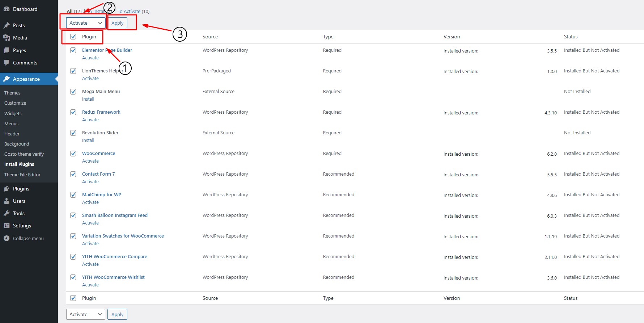This screenshot has height=323, width=644.
Task: Click Install under Revolution Slider
Action: [88, 140]
